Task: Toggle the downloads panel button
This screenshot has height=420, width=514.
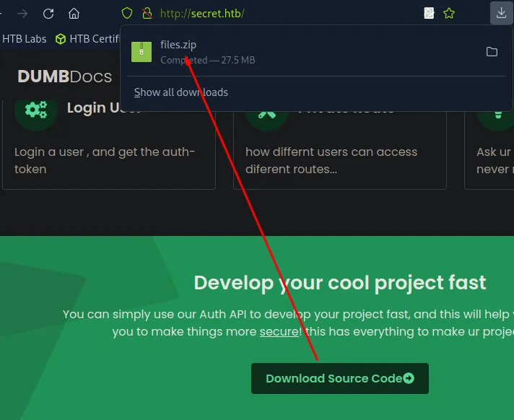Action: (x=500, y=13)
